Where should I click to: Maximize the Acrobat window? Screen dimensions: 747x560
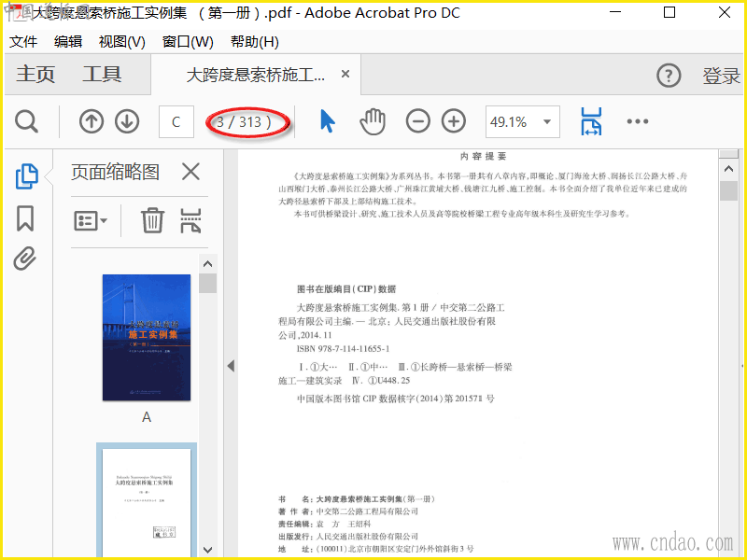(x=669, y=12)
